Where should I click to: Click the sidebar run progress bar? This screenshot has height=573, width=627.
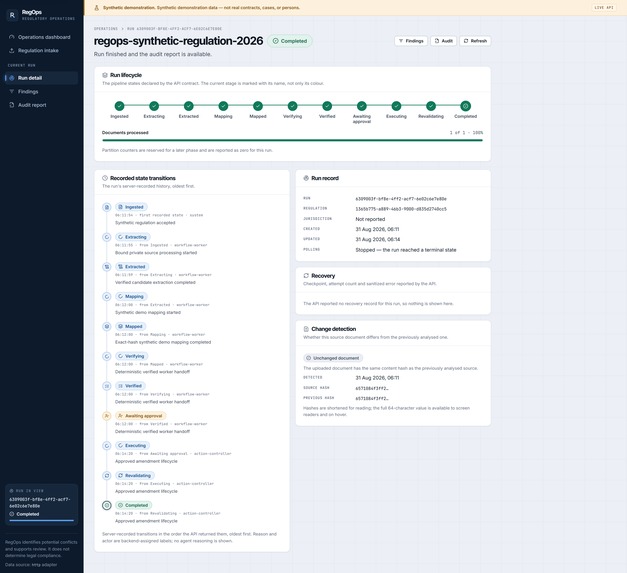tap(42, 520)
